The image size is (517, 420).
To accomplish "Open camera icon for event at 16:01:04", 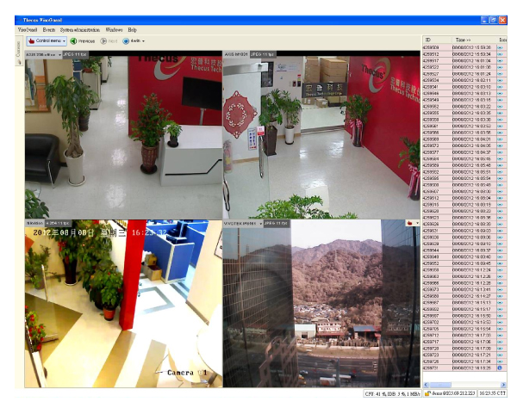I will (x=500, y=60).
